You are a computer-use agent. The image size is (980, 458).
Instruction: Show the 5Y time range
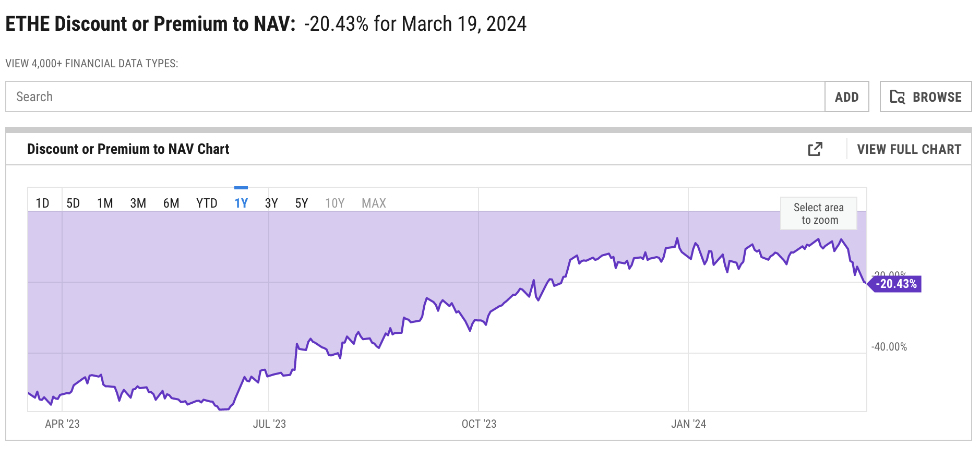point(302,203)
